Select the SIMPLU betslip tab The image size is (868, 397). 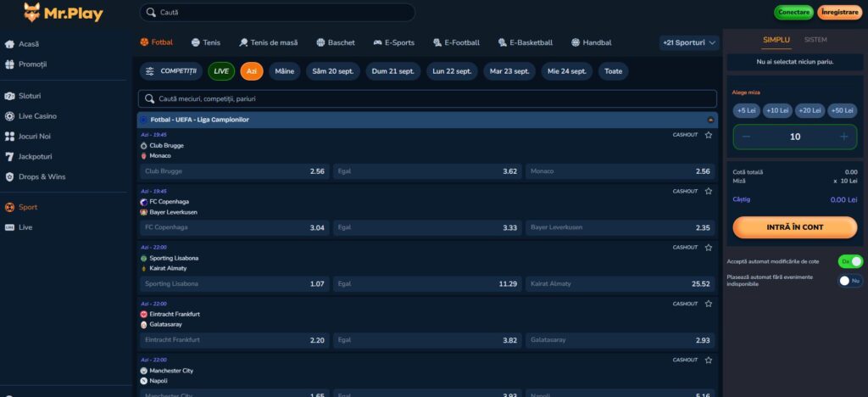coord(776,40)
